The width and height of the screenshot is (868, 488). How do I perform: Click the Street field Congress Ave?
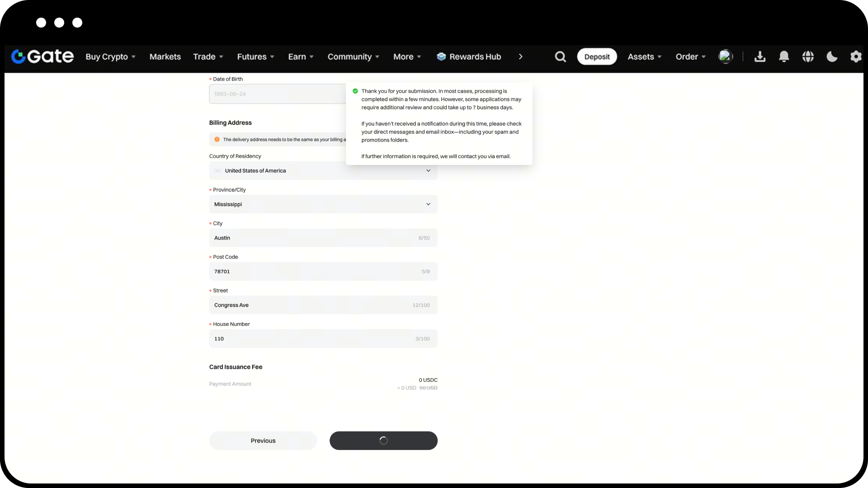pyautogui.click(x=323, y=305)
